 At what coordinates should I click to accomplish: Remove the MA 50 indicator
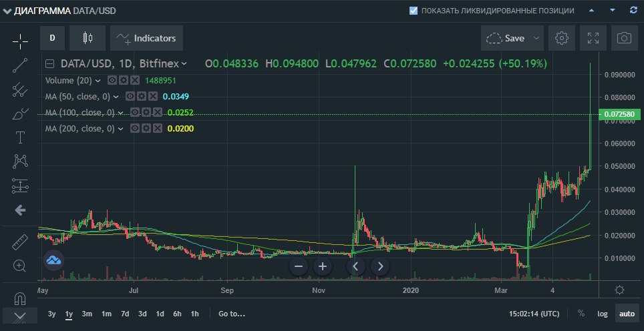pyautogui.click(x=153, y=96)
